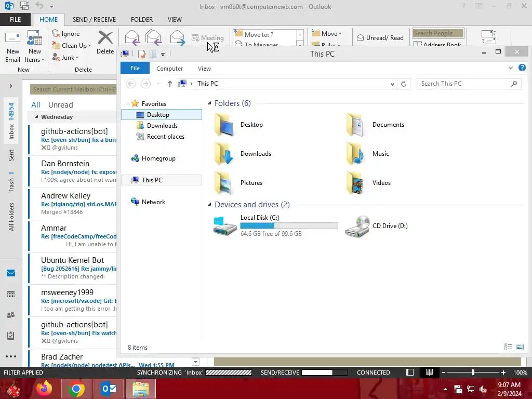Image resolution: width=532 pixels, height=399 pixels.
Task: Select the Local Disk (C:) drive
Action: [275, 225]
